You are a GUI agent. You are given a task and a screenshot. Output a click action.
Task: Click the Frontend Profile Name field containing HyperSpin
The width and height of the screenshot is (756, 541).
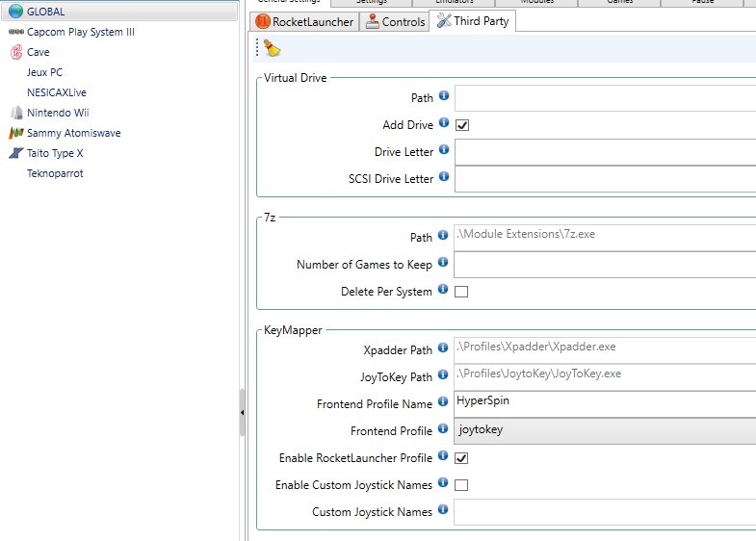pyautogui.click(x=605, y=404)
